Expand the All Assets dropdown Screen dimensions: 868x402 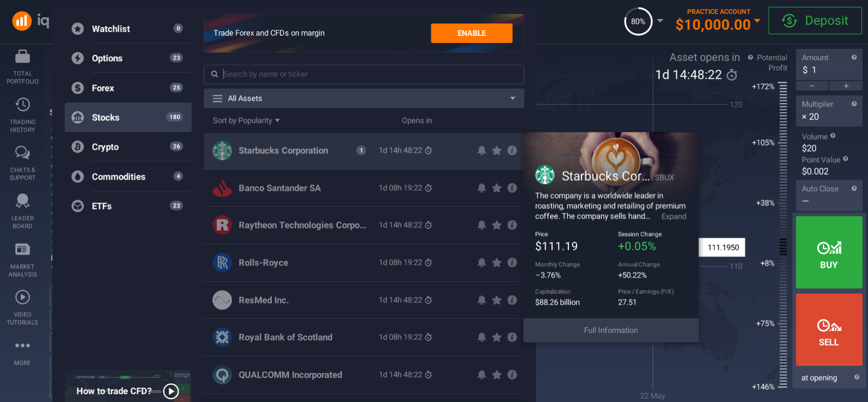pos(364,98)
